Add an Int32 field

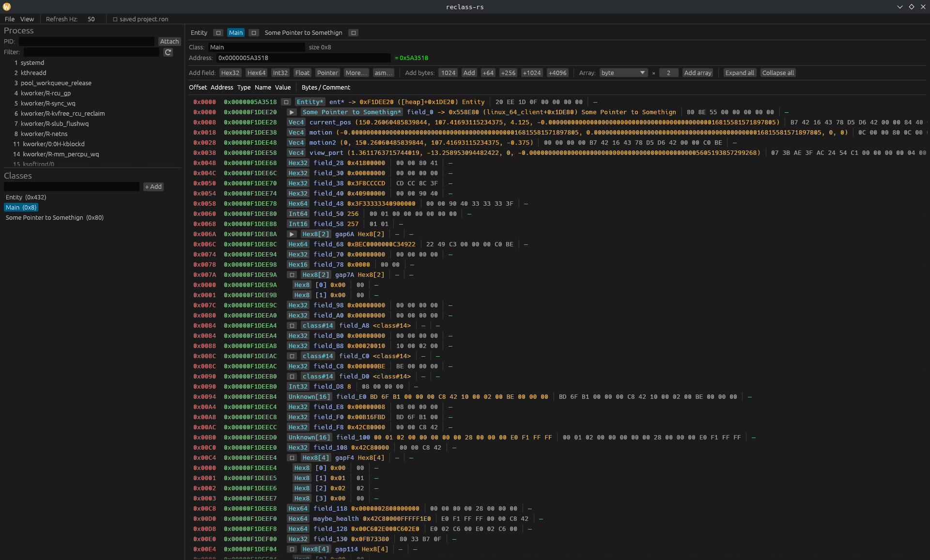point(280,73)
